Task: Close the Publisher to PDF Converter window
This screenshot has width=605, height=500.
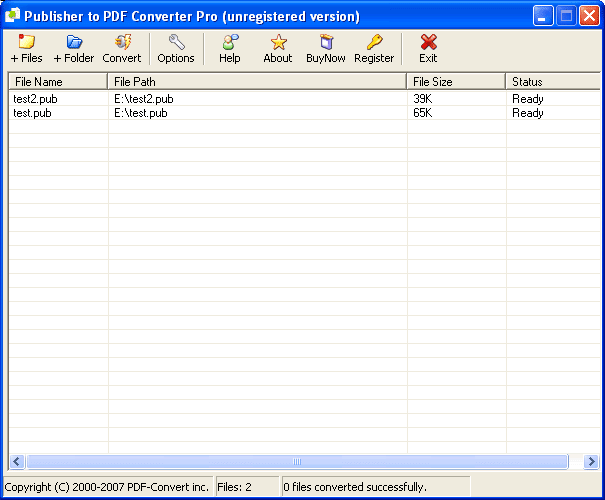Action: point(589,16)
